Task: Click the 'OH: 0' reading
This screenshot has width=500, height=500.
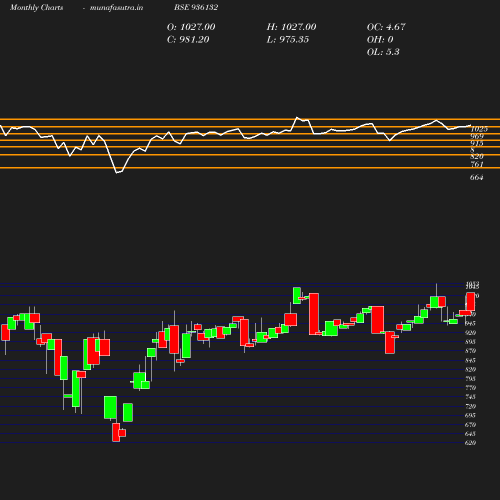Action: (380, 40)
